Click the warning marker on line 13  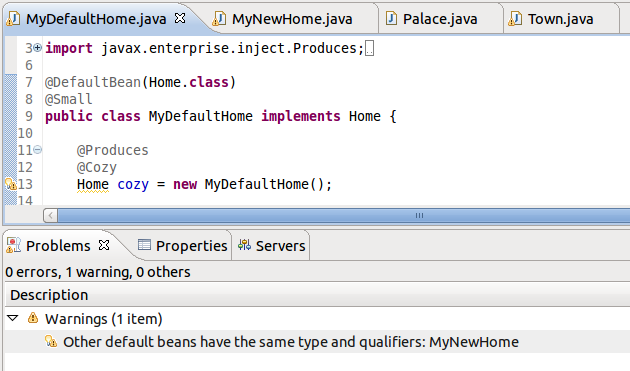pos(11,184)
